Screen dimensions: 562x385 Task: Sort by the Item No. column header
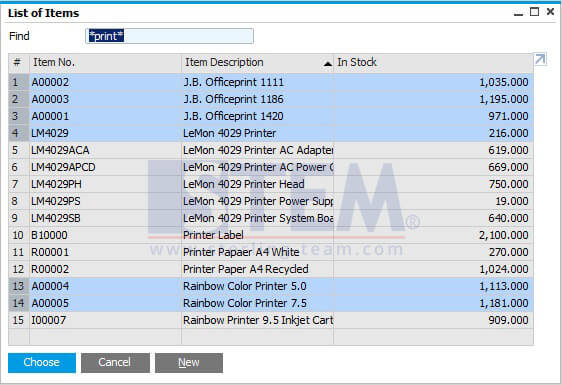[x=105, y=63]
